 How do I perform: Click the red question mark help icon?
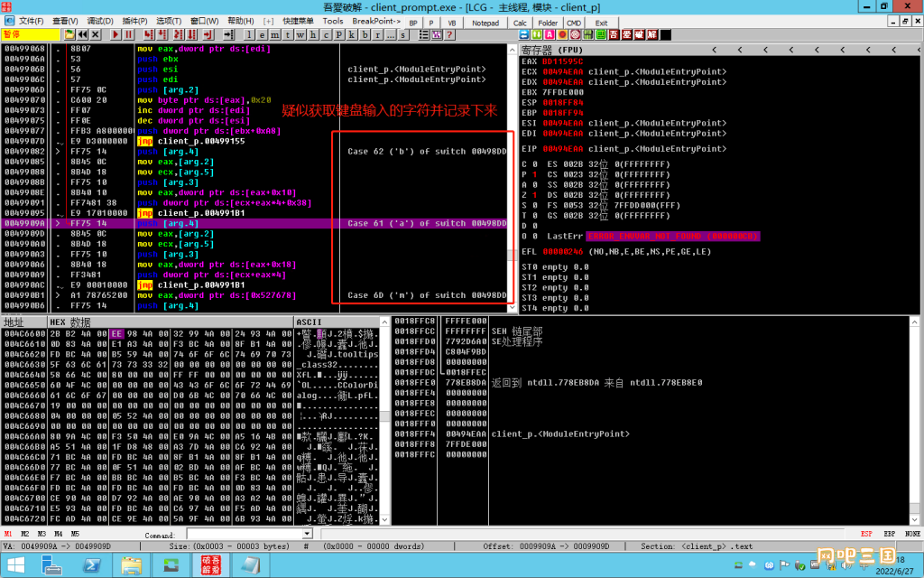point(449,35)
